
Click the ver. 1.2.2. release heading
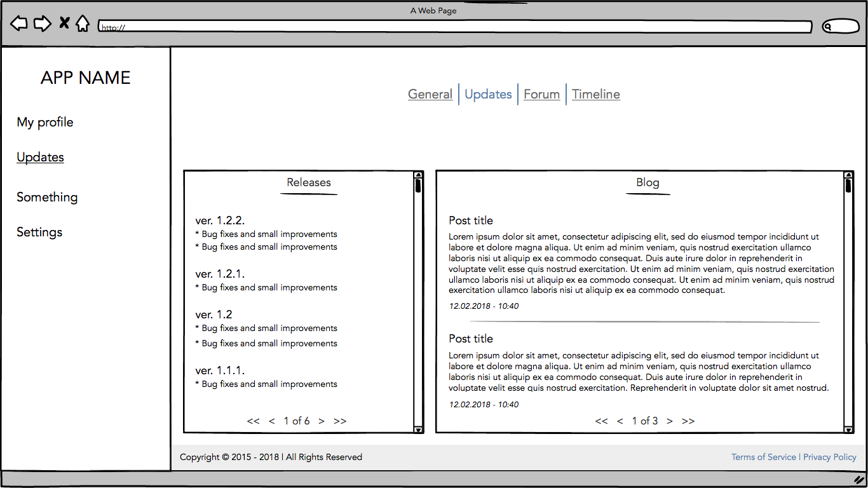(x=220, y=220)
